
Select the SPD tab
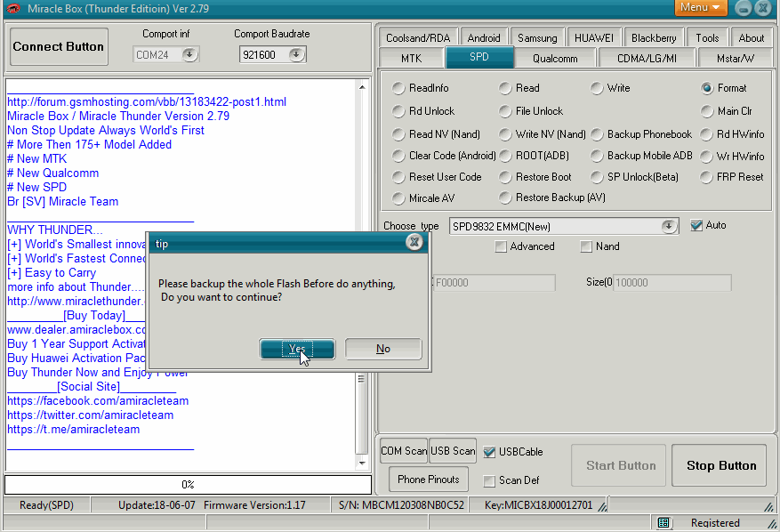point(479,57)
